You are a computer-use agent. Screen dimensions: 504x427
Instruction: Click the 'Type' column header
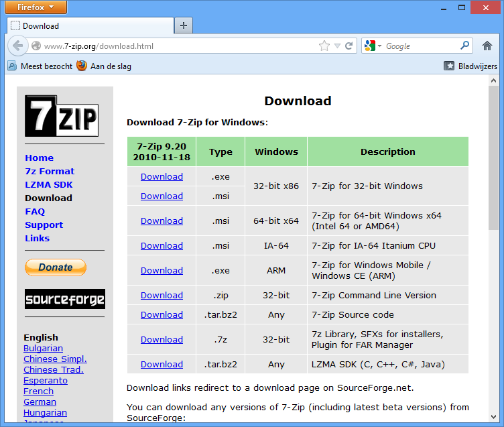point(220,151)
